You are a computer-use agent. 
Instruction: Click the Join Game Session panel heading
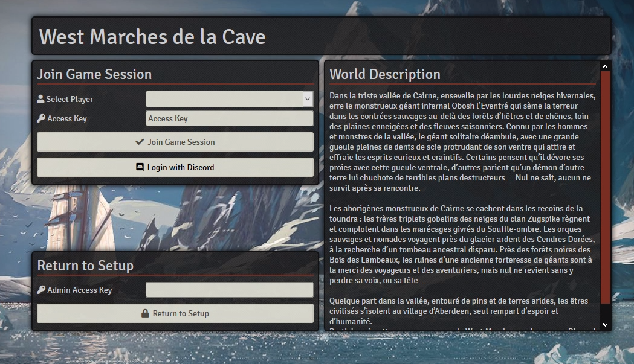point(94,74)
